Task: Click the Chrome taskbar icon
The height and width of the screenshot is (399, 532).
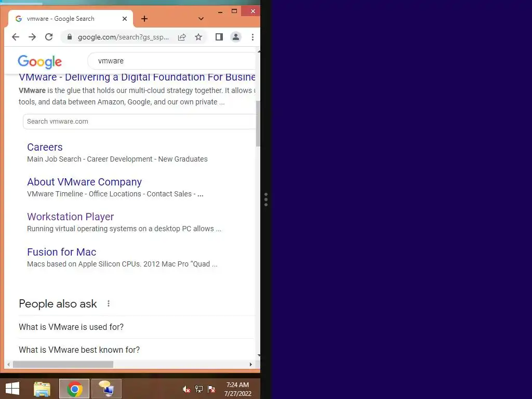Action: [x=74, y=389]
